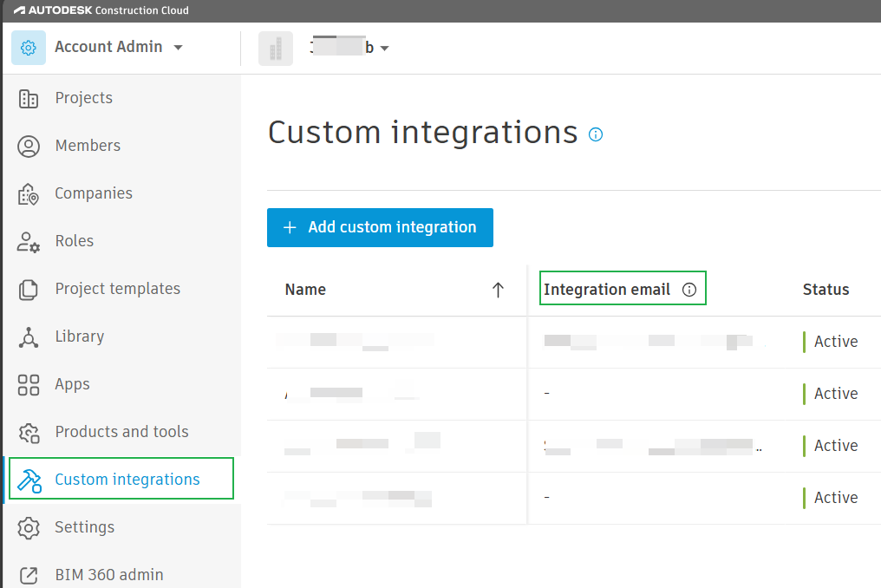Screen dimensions: 881x588
Task: Click info icon beside Custom integrations heading
Action: click(x=596, y=134)
